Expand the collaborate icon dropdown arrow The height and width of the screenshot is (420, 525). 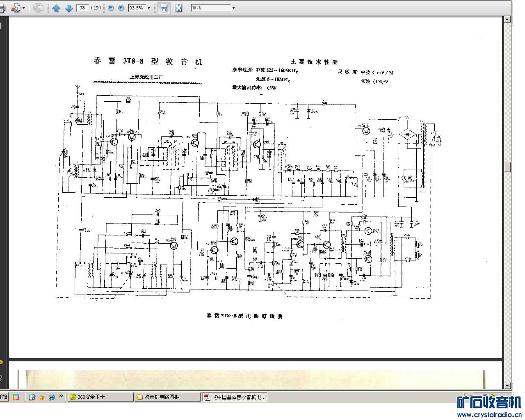click(x=23, y=8)
